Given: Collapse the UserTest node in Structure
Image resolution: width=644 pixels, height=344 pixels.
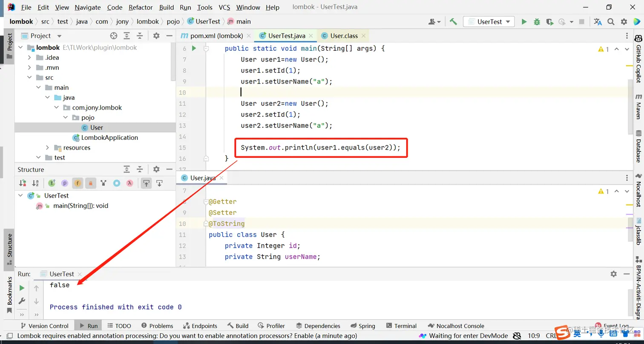Looking at the screenshot, I should (20, 196).
